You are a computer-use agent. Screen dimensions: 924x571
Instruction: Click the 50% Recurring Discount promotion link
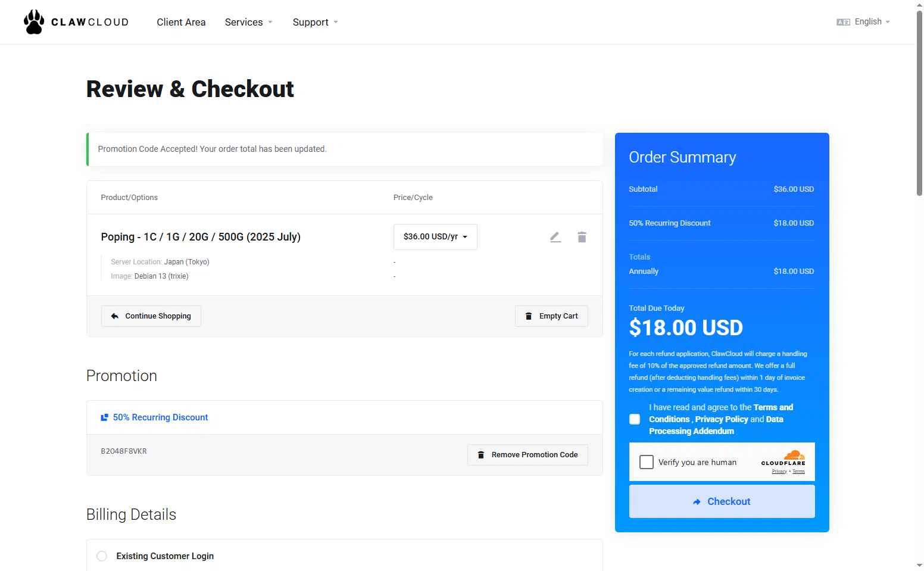coord(160,417)
